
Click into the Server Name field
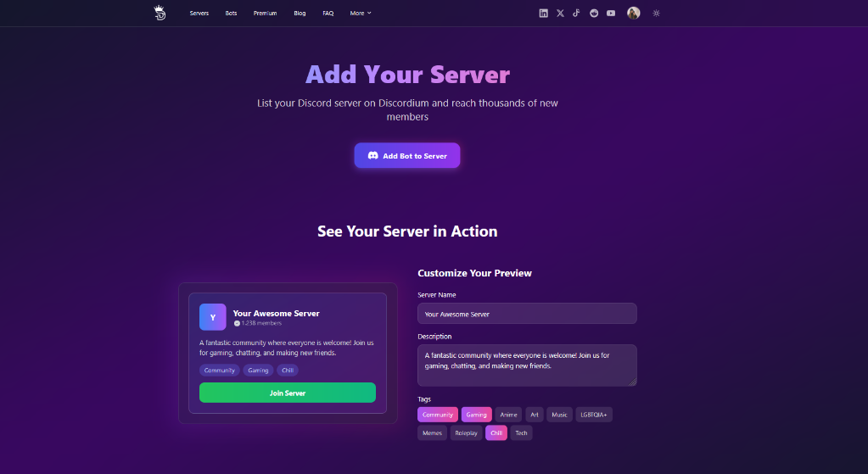(x=527, y=314)
